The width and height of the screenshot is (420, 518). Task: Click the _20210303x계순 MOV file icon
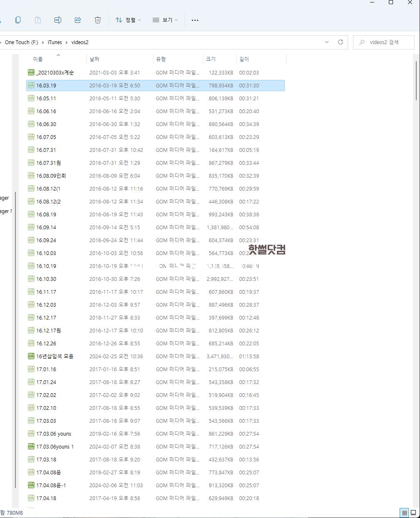coord(31,72)
